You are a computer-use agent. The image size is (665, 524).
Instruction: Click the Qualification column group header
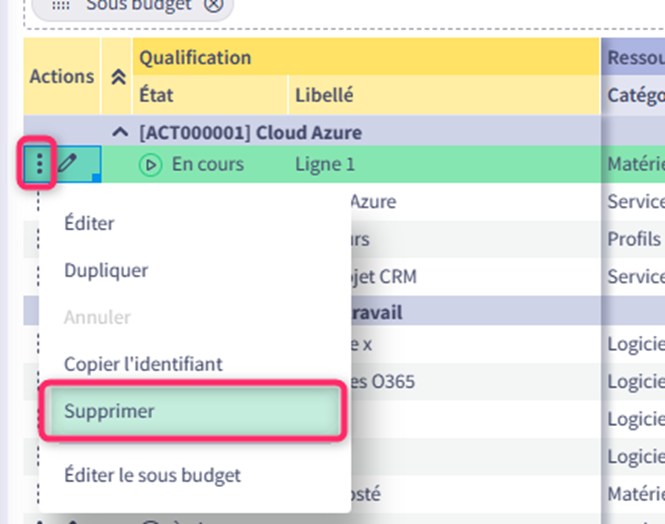click(195, 58)
